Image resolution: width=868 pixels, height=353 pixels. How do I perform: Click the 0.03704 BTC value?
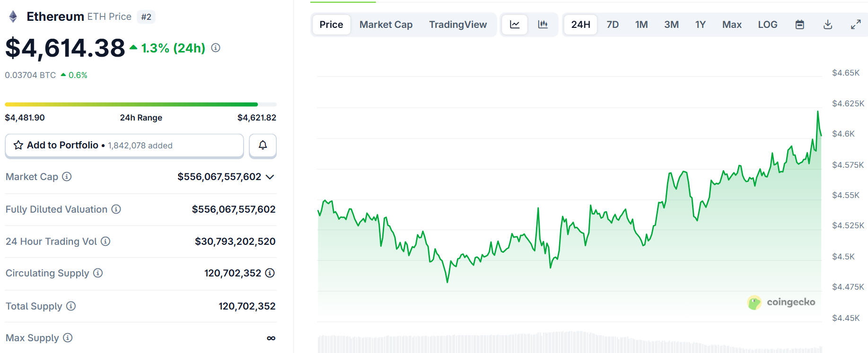click(x=30, y=75)
